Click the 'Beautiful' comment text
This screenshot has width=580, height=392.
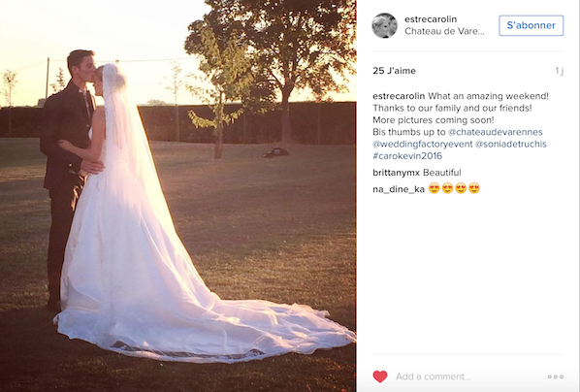[x=442, y=173]
